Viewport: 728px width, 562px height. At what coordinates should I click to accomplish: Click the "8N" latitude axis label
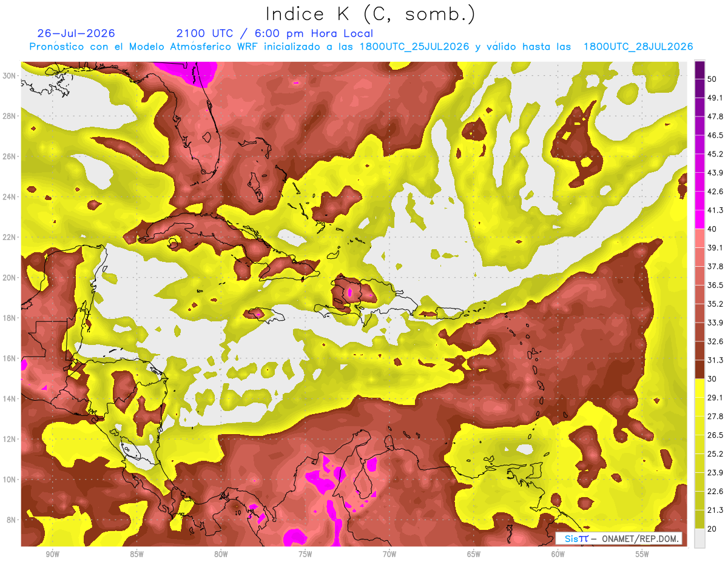pos(12,520)
